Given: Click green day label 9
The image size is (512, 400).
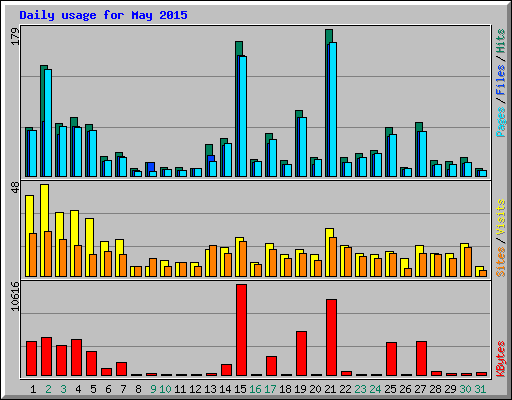Looking at the screenshot, I should [x=153, y=389].
